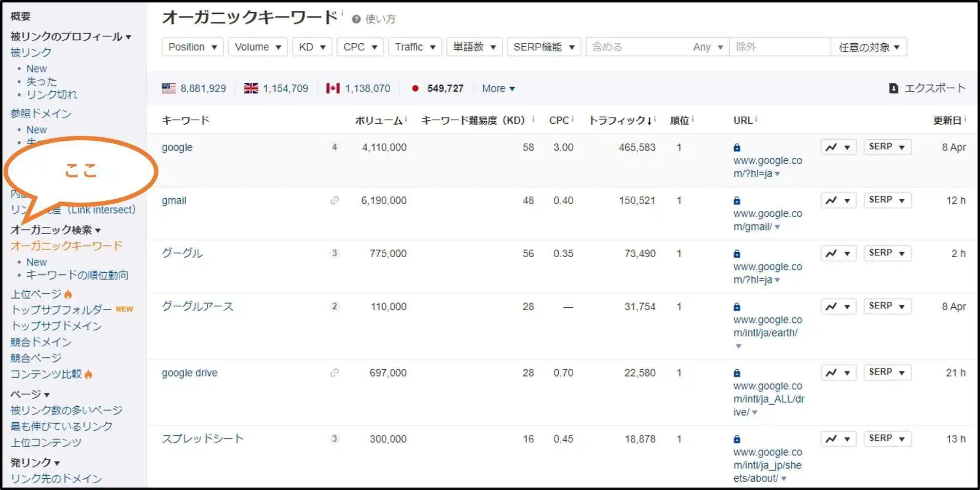Click the SERP features badge 3 for グーグル

point(334,253)
